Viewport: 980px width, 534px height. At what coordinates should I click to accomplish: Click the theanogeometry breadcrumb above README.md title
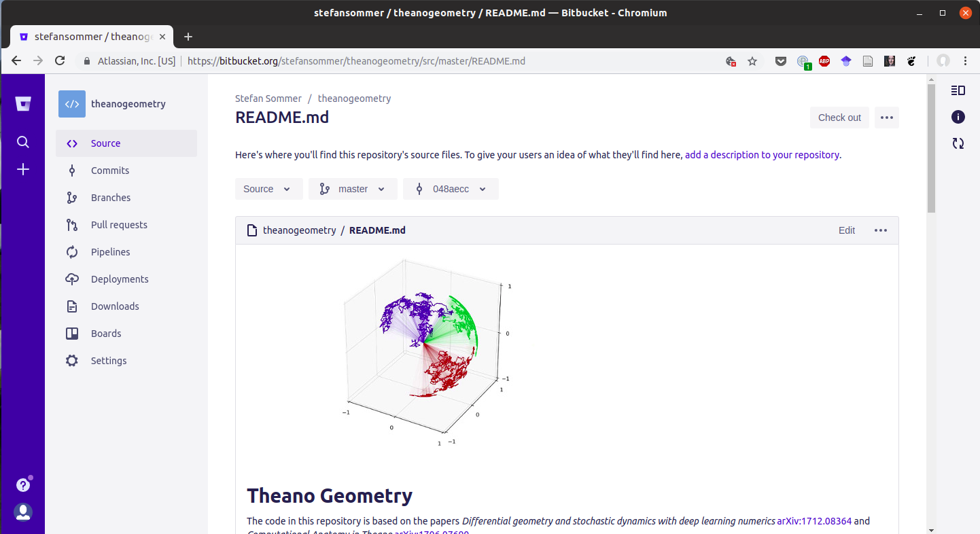(354, 99)
